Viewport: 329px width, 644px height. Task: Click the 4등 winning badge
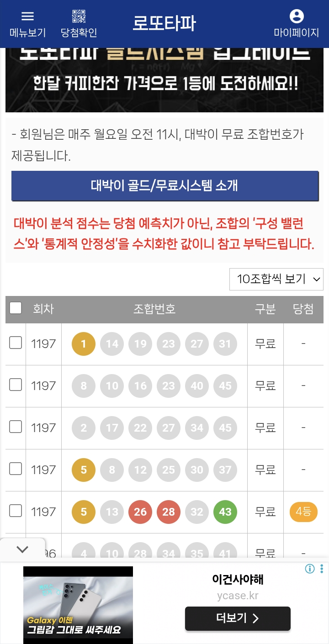point(303,512)
